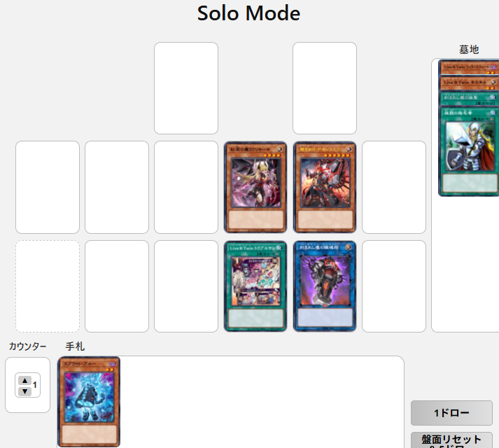Image resolution: width=499 pixels, height=448 pixels.
Task: Click the empty monster zone left of blonde girl card
Action: (186, 187)
